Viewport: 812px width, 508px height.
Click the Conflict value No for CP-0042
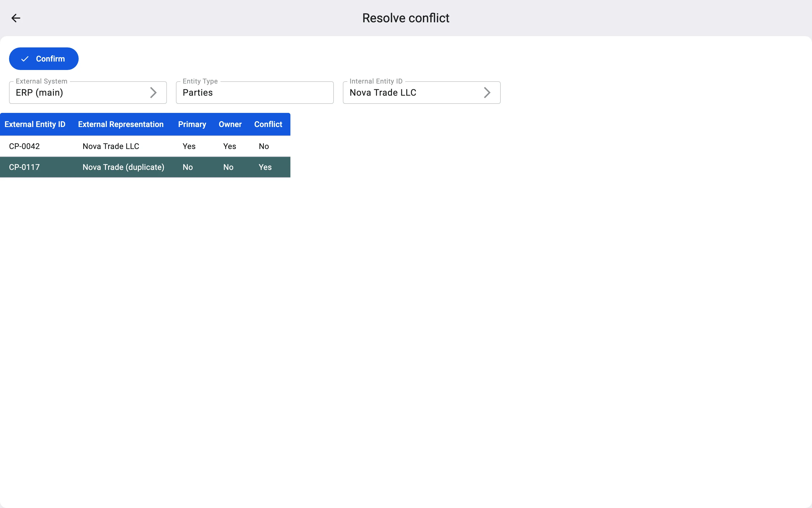click(x=264, y=146)
